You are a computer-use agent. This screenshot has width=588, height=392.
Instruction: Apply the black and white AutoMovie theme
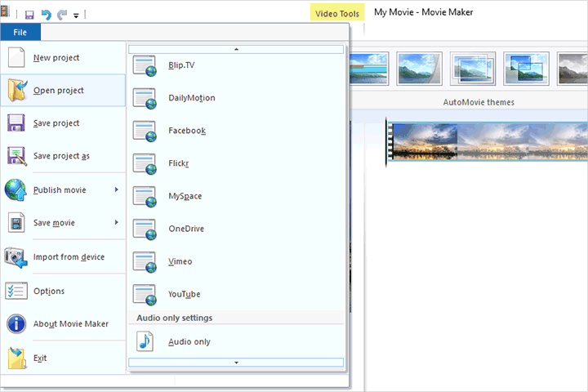(572, 69)
